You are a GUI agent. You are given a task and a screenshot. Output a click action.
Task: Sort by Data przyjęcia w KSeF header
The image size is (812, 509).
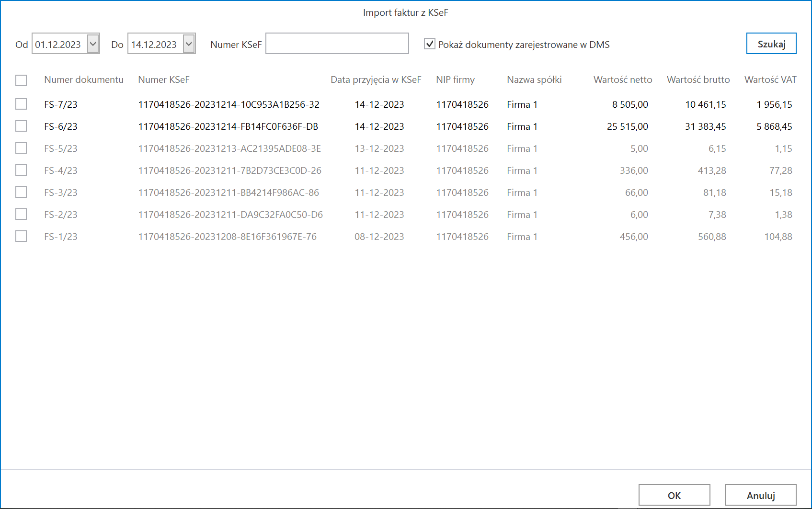(376, 80)
